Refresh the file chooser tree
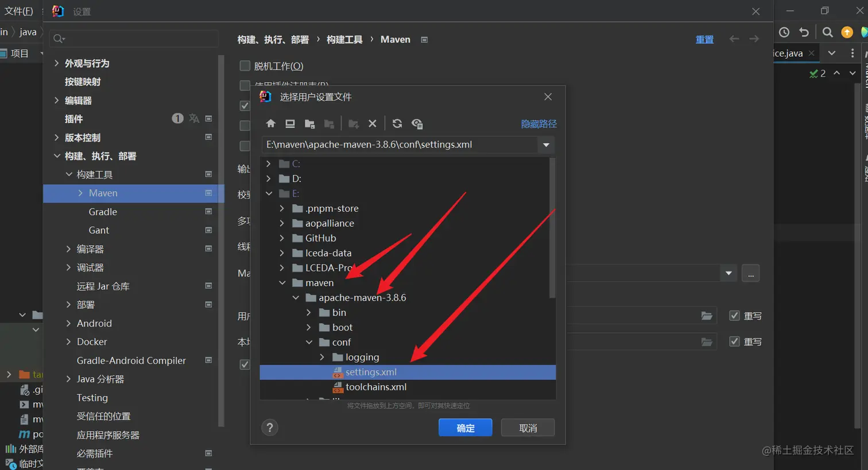 pos(397,123)
